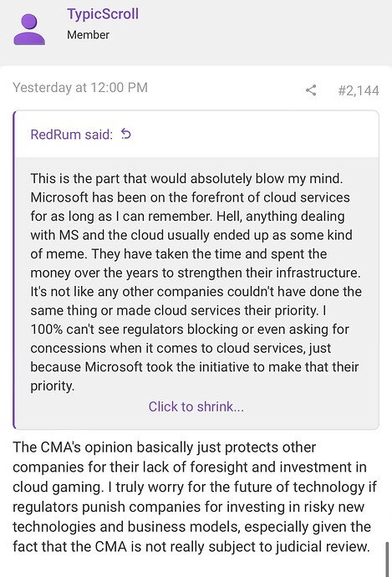392x577 pixels.
Task: Click the purple left border of the quote
Action: click(14, 270)
